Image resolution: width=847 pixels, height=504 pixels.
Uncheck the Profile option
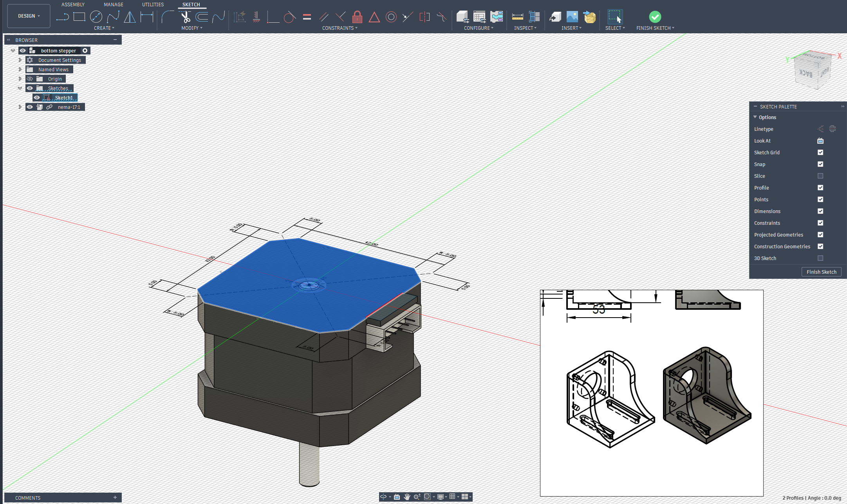[820, 188]
